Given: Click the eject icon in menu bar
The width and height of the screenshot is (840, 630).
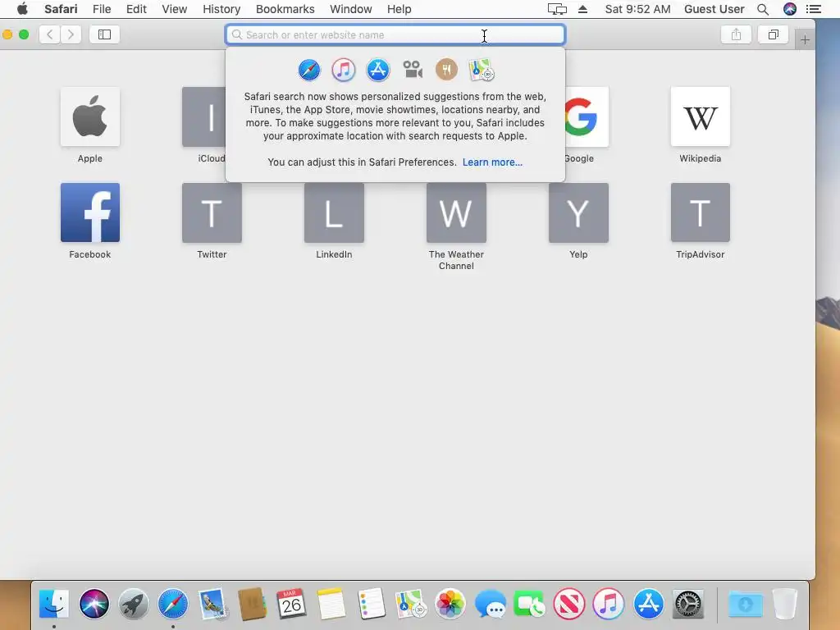Looking at the screenshot, I should pyautogui.click(x=583, y=9).
